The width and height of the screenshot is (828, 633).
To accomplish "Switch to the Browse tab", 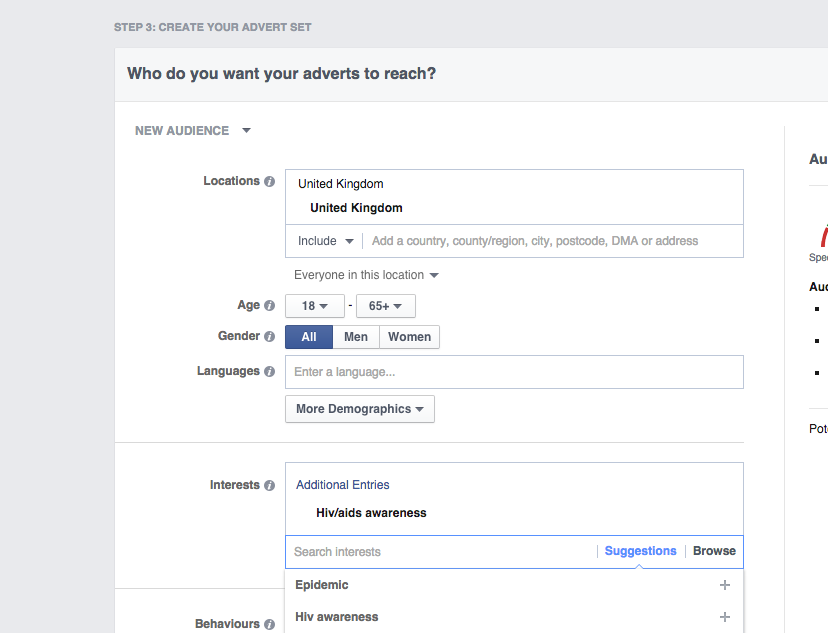I will pos(714,551).
